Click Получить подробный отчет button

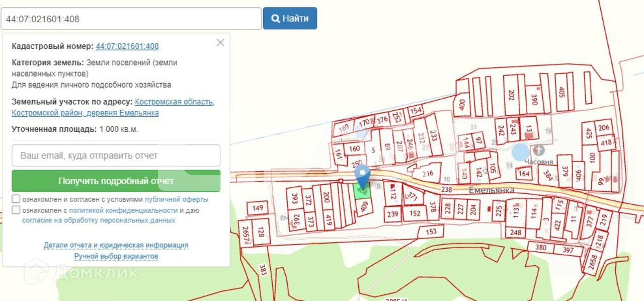click(116, 181)
